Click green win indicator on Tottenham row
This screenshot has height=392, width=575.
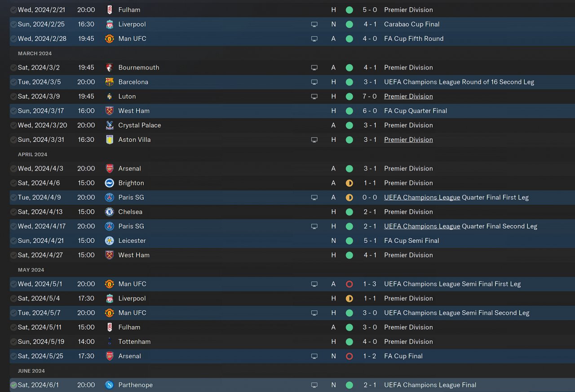click(349, 342)
